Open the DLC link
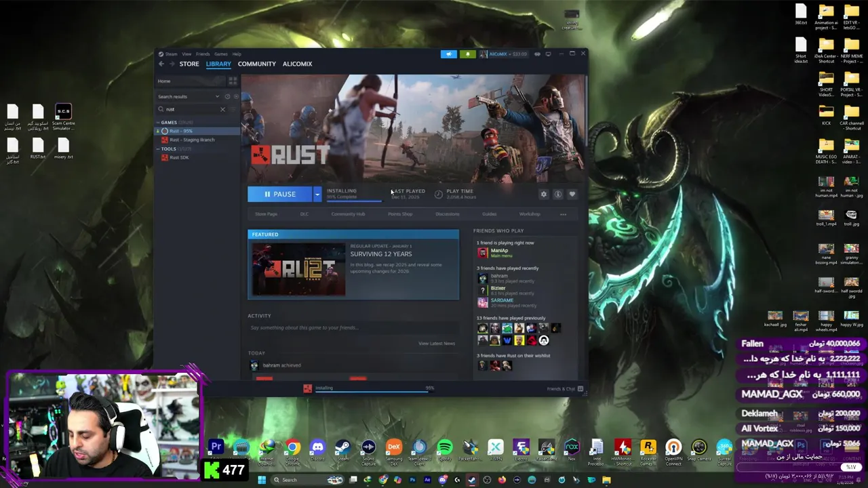This screenshot has height=488, width=868. pos(304,214)
